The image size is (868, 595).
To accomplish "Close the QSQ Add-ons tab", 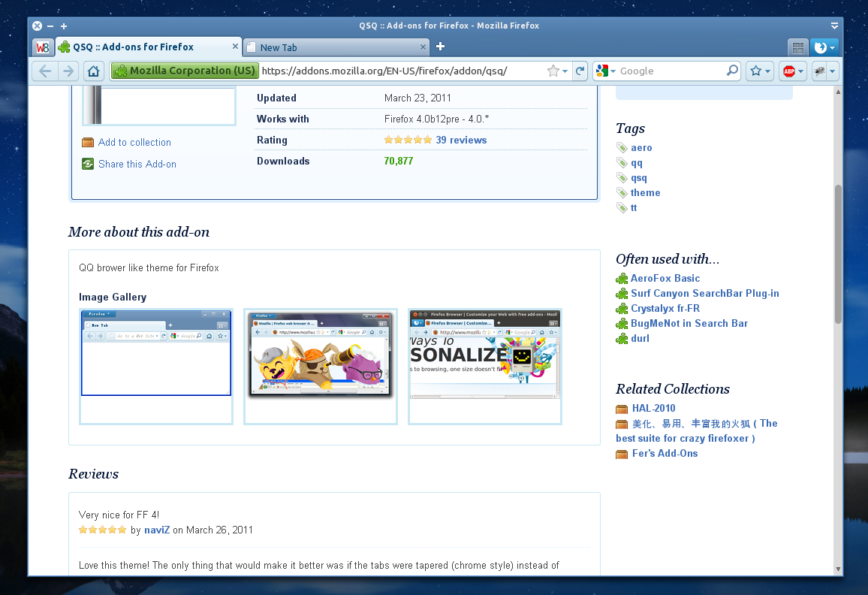I will coord(235,47).
